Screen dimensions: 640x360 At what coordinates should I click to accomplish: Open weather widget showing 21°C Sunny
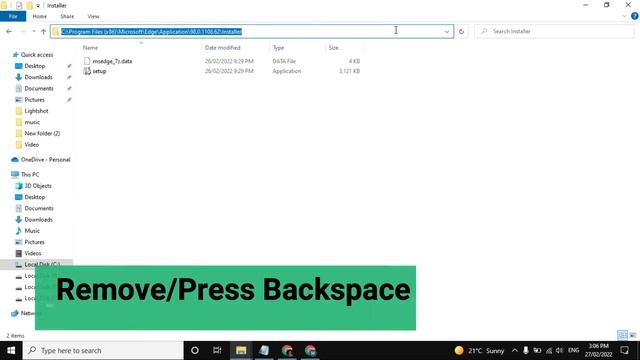click(x=480, y=351)
